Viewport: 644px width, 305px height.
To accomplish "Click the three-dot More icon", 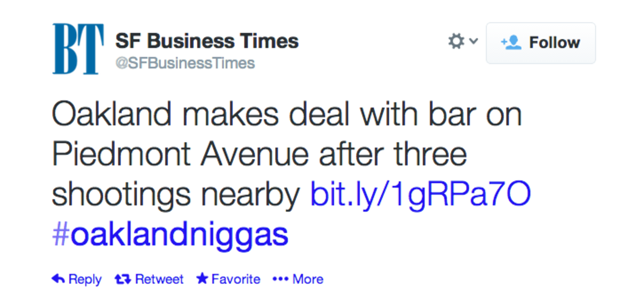I will point(281,279).
